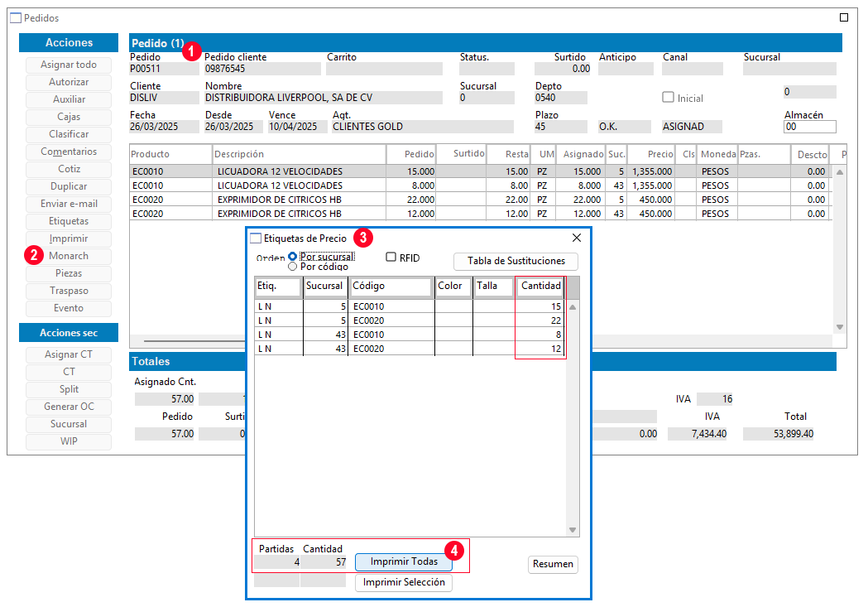Viewport: 868px width, 607px height.
Task: Select order line EC0020 with quantity 12.000
Action: coord(481,214)
